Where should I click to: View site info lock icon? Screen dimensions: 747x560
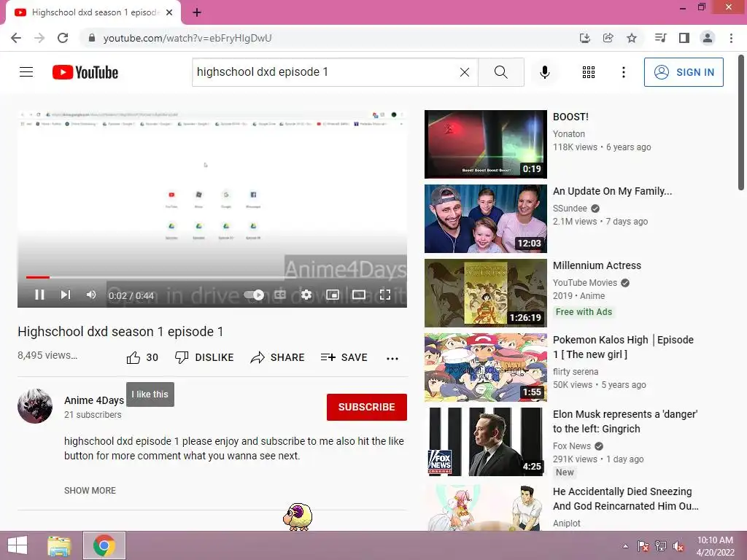click(91, 38)
